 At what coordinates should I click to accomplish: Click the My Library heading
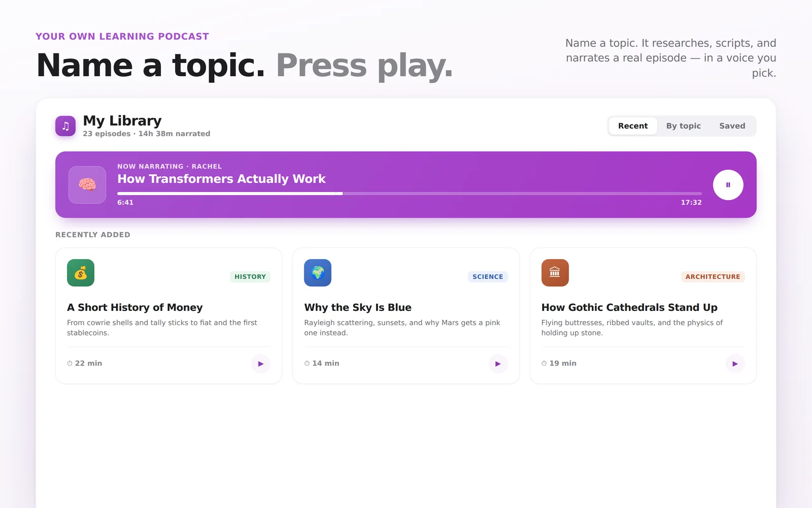click(122, 121)
